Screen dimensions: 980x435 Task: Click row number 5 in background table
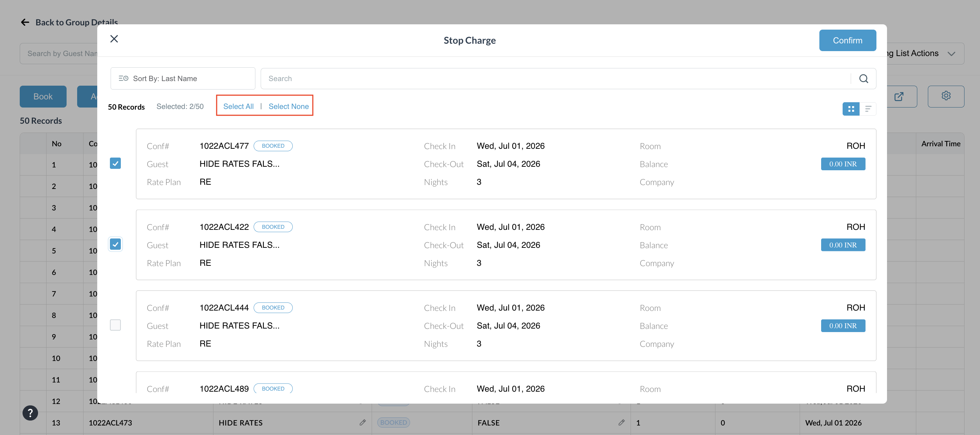pyautogui.click(x=54, y=251)
